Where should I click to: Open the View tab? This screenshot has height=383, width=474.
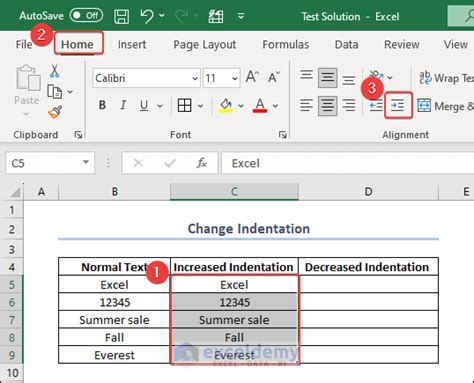tap(456, 44)
